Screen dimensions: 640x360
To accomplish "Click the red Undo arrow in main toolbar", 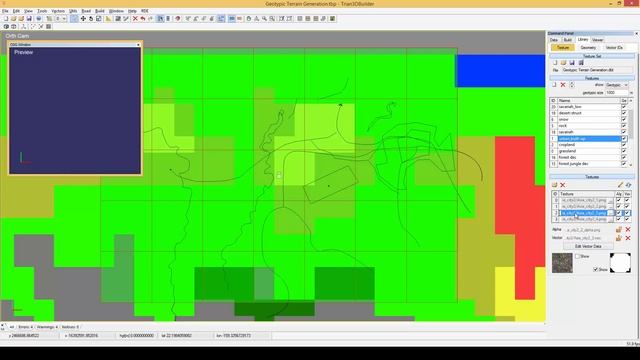I will click(143, 19).
